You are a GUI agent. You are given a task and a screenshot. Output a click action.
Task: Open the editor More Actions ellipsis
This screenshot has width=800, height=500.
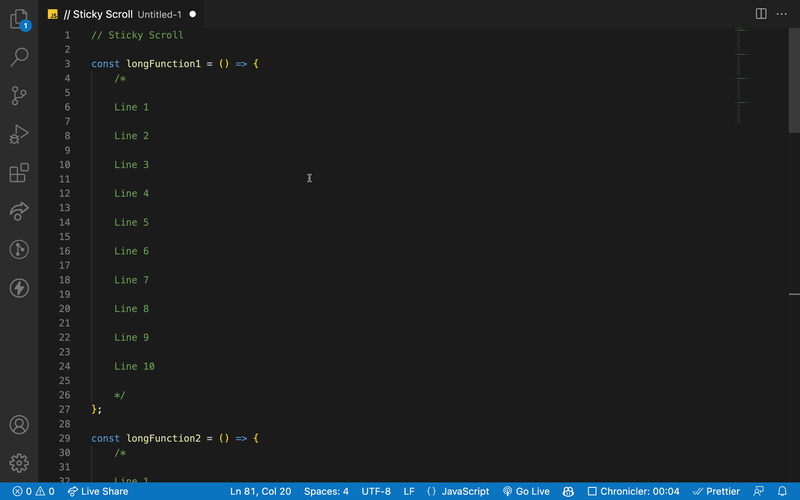click(x=782, y=14)
